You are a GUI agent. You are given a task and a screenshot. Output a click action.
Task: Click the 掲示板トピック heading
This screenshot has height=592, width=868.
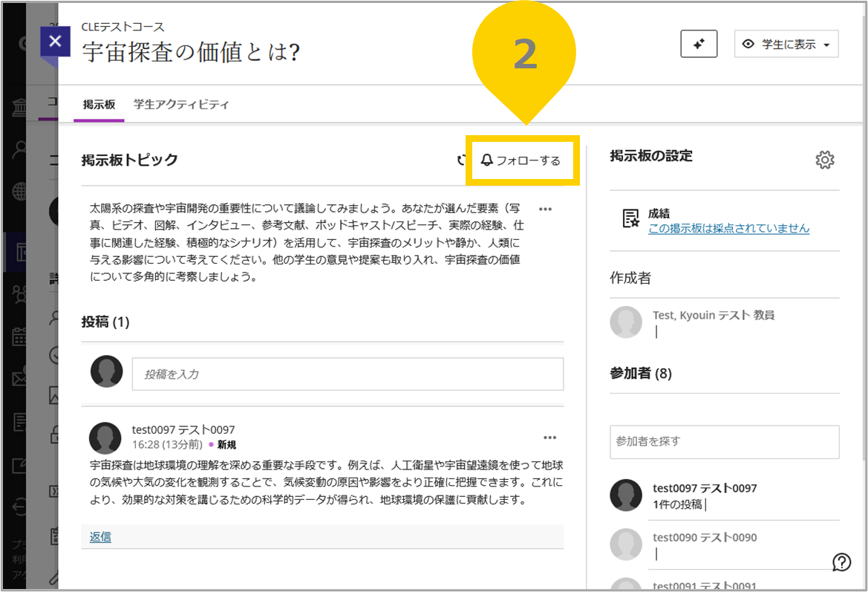pos(129,160)
